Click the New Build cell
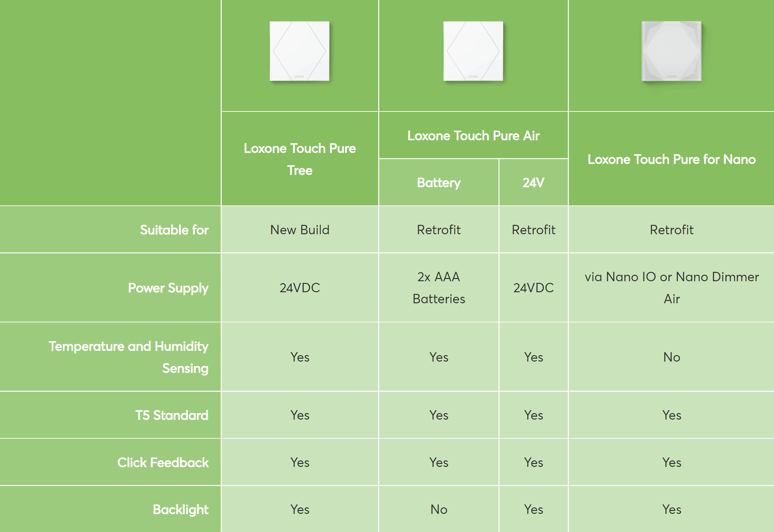This screenshot has height=532, width=774. point(299,230)
